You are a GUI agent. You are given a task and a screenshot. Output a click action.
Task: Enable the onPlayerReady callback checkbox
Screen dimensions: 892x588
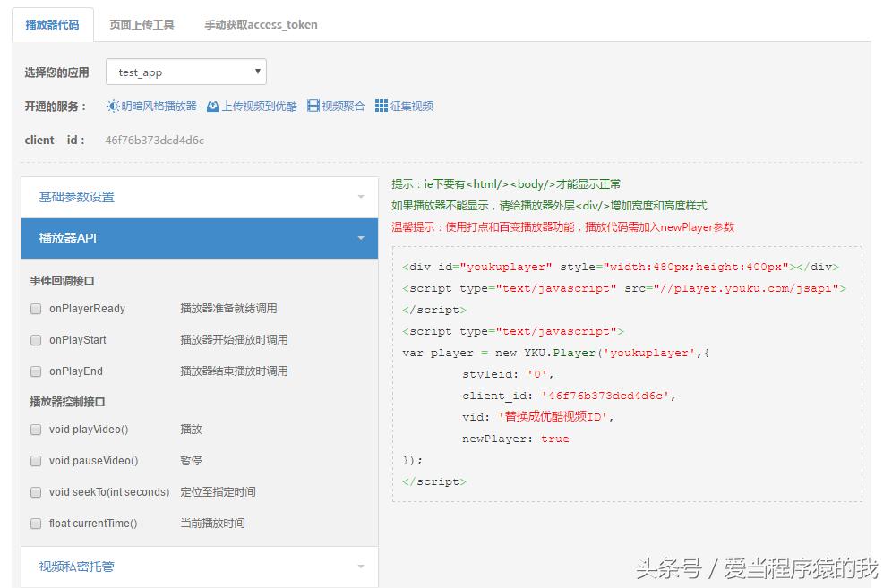click(36, 308)
